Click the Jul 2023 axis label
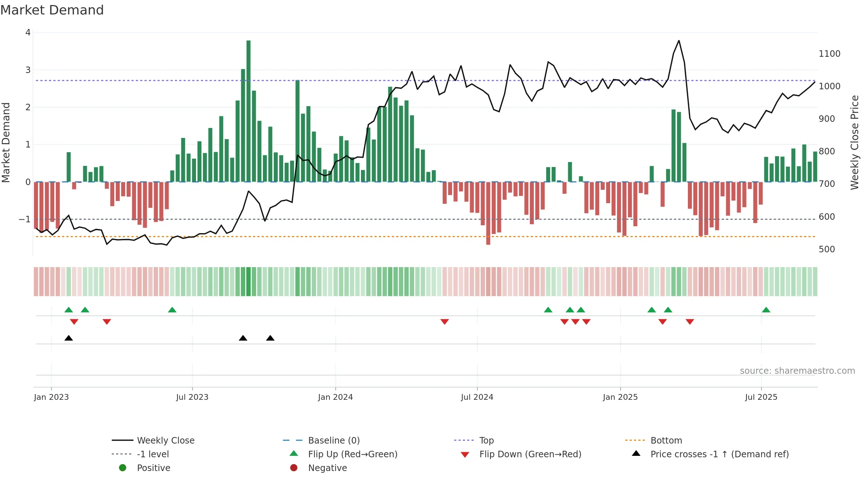The width and height of the screenshot is (868, 488). tap(192, 397)
